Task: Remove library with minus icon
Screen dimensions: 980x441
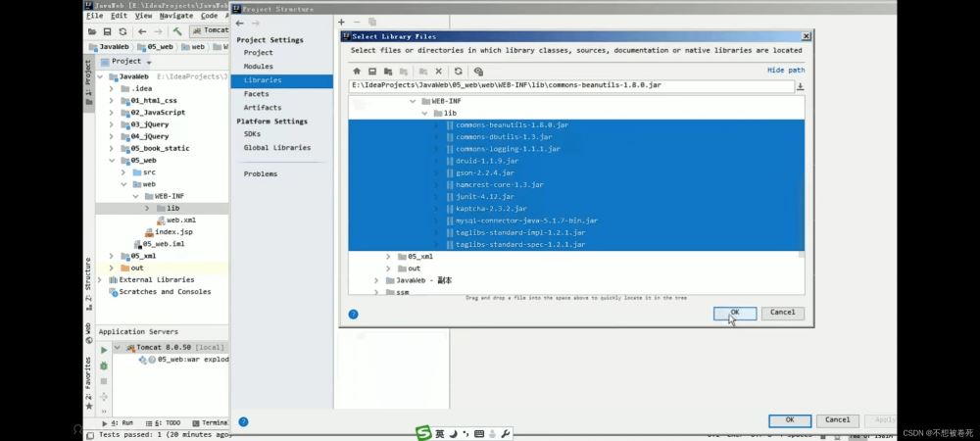Action: click(x=357, y=23)
